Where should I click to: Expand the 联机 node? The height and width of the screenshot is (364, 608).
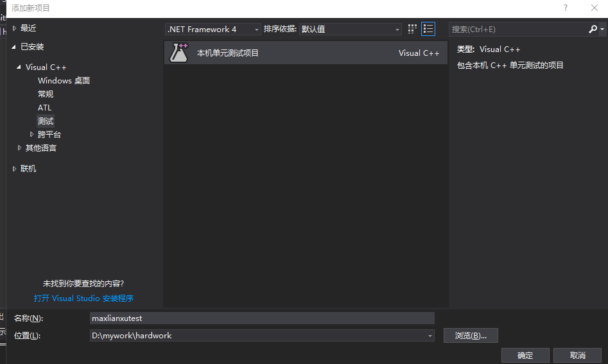point(14,169)
